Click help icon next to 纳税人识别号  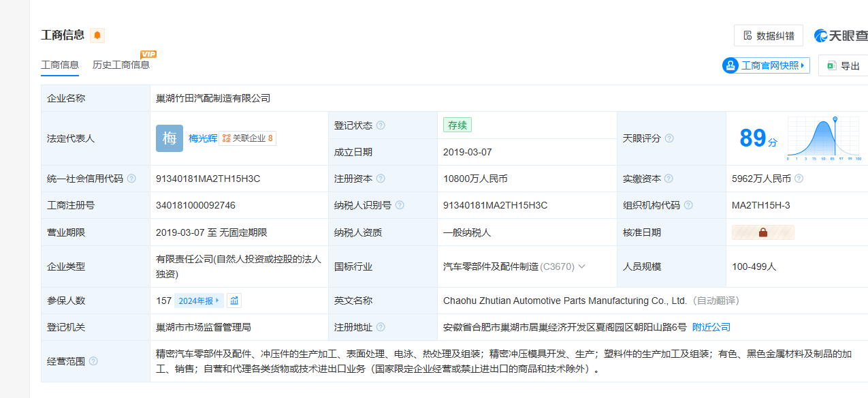(x=400, y=205)
